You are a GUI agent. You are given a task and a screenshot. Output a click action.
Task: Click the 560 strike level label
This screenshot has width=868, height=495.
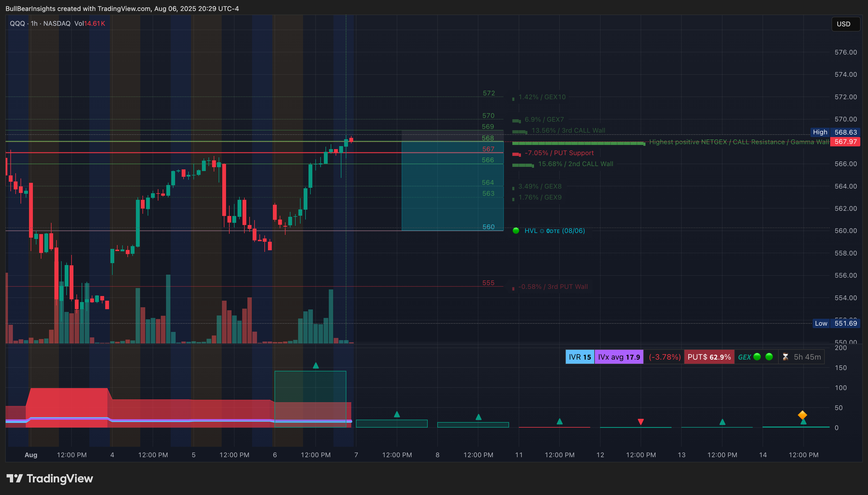pyautogui.click(x=488, y=227)
